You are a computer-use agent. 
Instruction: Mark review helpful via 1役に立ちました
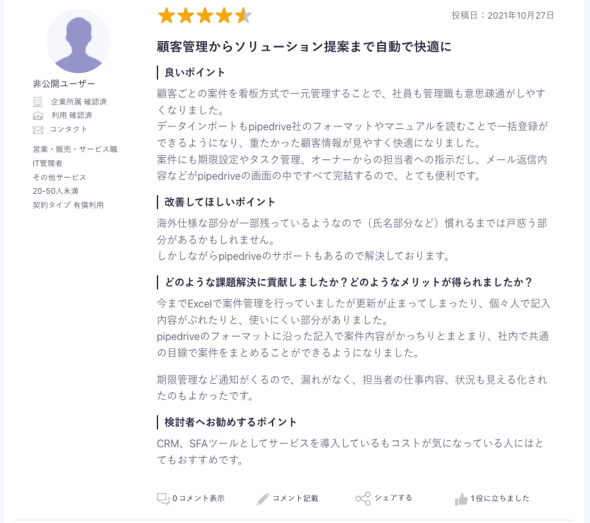[500, 499]
